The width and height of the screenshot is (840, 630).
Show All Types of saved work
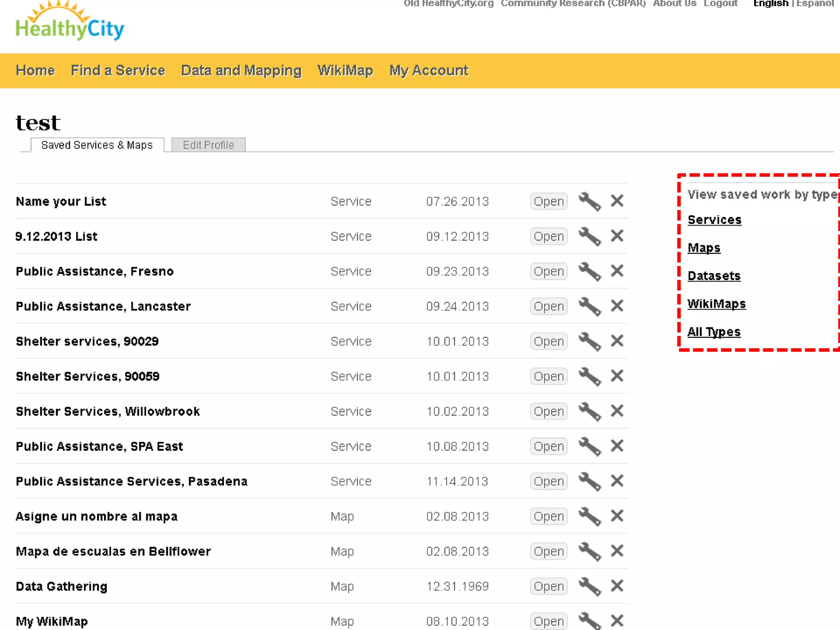point(714,331)
